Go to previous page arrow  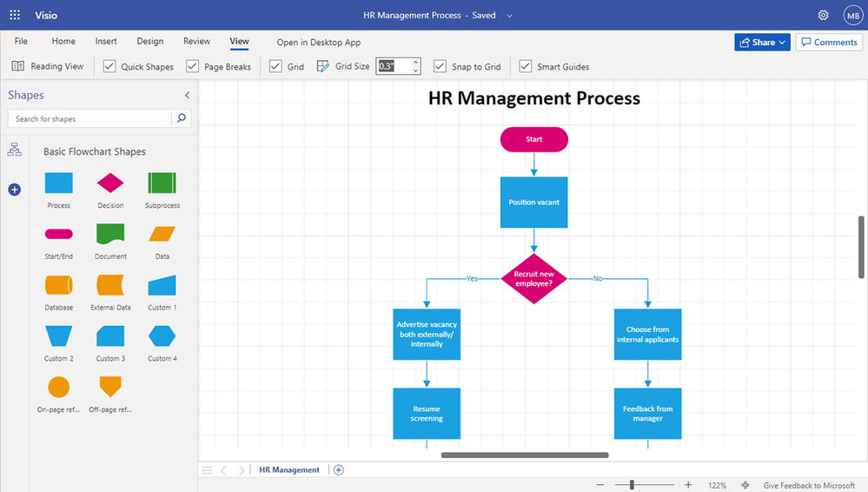click(223, 470)
